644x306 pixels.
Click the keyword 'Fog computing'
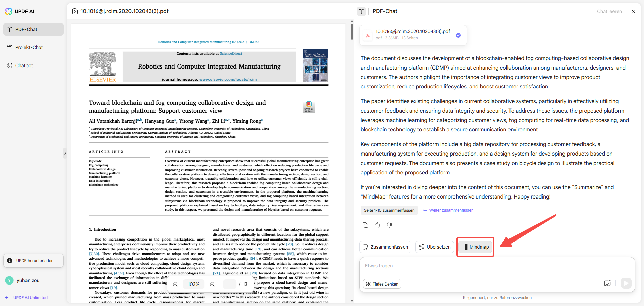pyautogui.click(x=99, y=165)
